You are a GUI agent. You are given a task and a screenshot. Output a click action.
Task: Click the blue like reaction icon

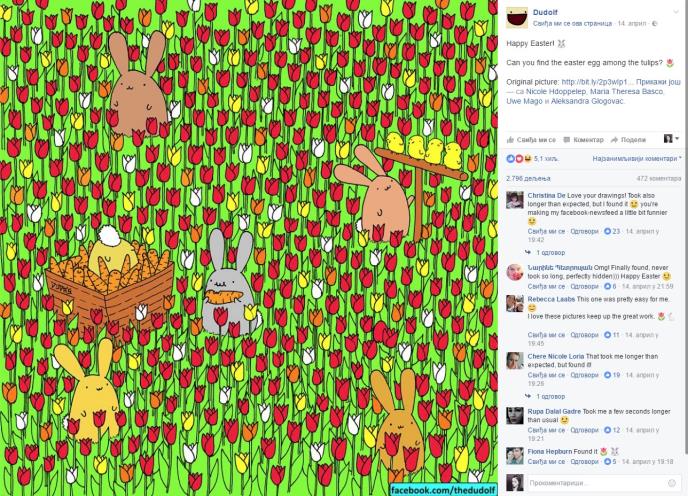pyautogui.click(x=510, y=158)
